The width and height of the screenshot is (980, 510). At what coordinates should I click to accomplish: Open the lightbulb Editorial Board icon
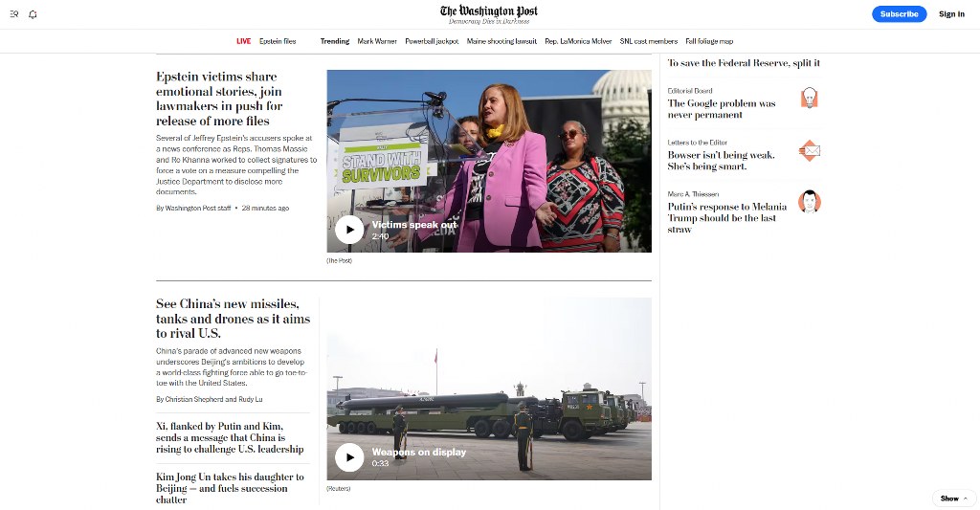tap(810, 99)
